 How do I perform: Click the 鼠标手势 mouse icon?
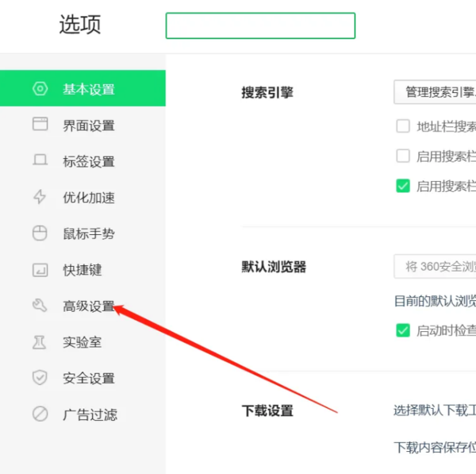(40, 233)
